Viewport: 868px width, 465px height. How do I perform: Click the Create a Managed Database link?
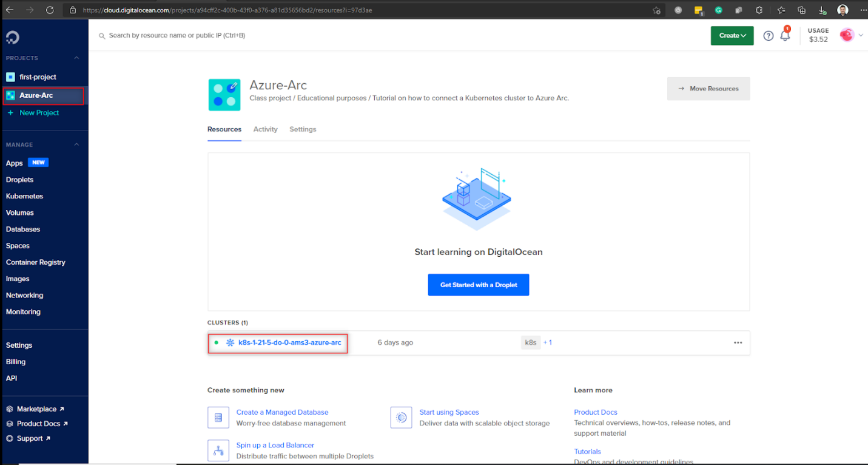tap(283, 412)
